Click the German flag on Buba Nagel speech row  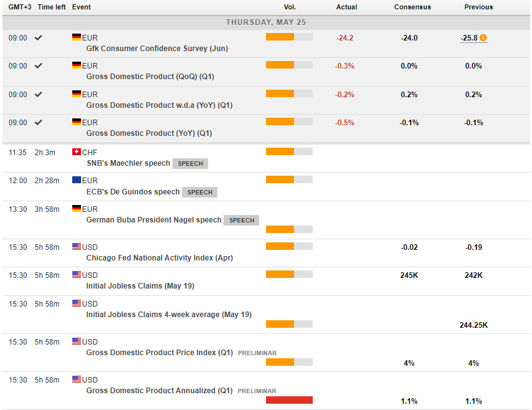tap(77, 209)
